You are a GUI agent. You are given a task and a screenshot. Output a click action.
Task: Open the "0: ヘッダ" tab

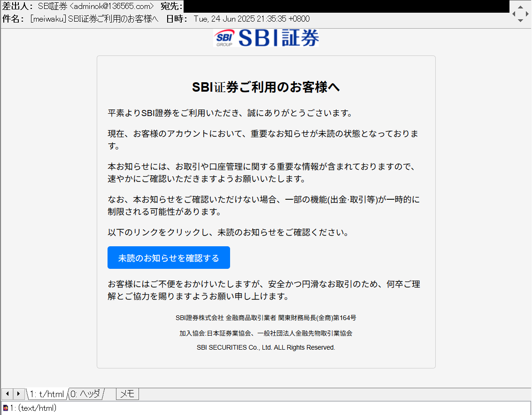click(85, 394)
